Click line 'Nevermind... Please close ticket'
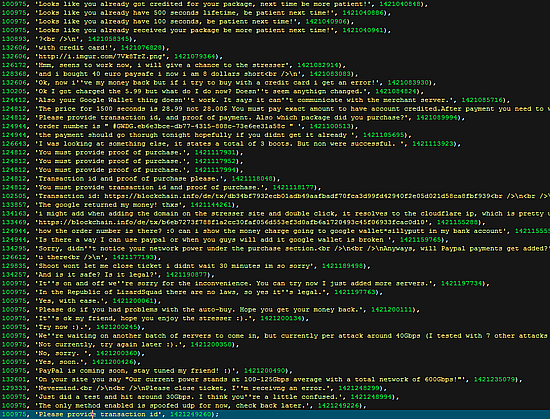Viewport: 550px width, 419px height. point(194,388)
